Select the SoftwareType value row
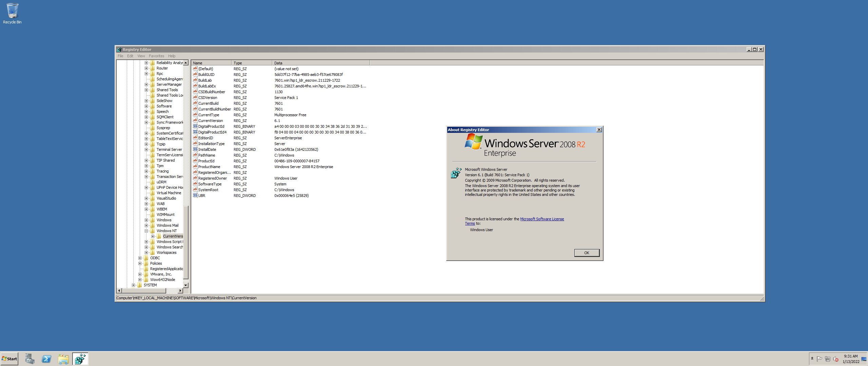The image size is (868, 366). (280, 184)
